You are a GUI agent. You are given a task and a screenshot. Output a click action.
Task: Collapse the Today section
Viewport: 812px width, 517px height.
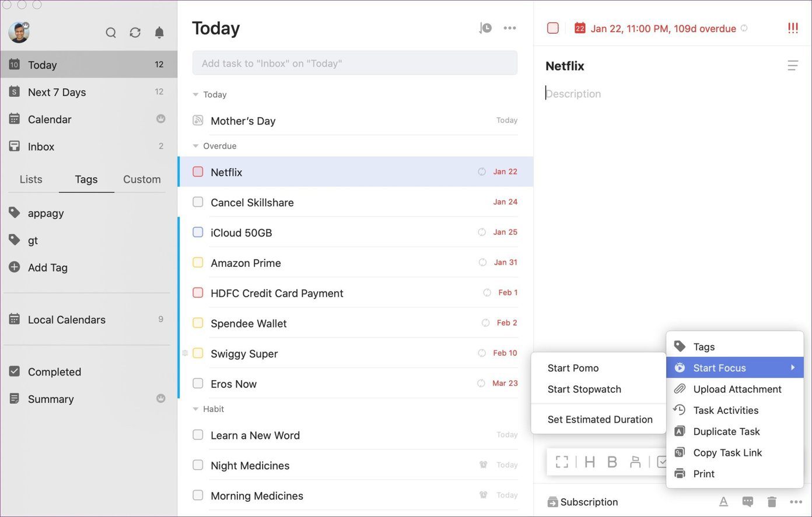tap(195, 94)
